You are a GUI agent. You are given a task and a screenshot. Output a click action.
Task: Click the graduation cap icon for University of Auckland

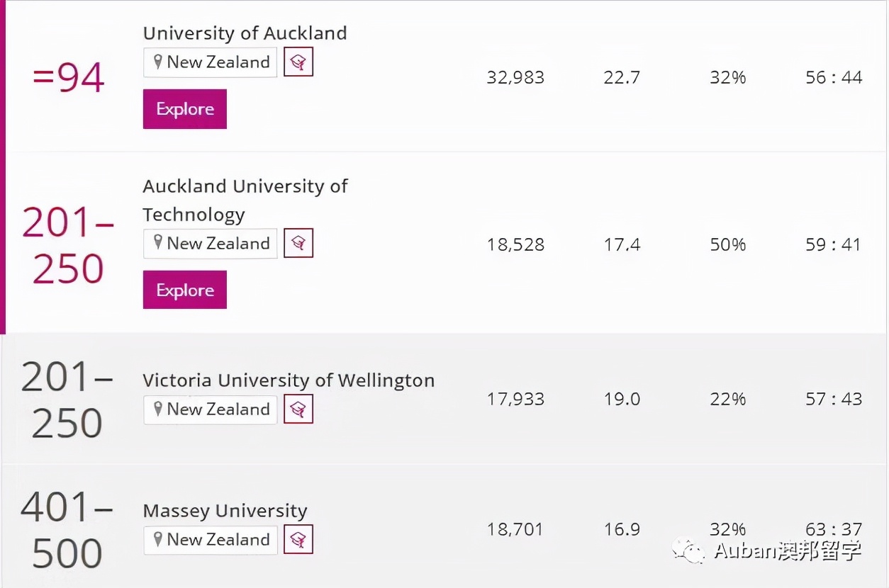[298, 62]
